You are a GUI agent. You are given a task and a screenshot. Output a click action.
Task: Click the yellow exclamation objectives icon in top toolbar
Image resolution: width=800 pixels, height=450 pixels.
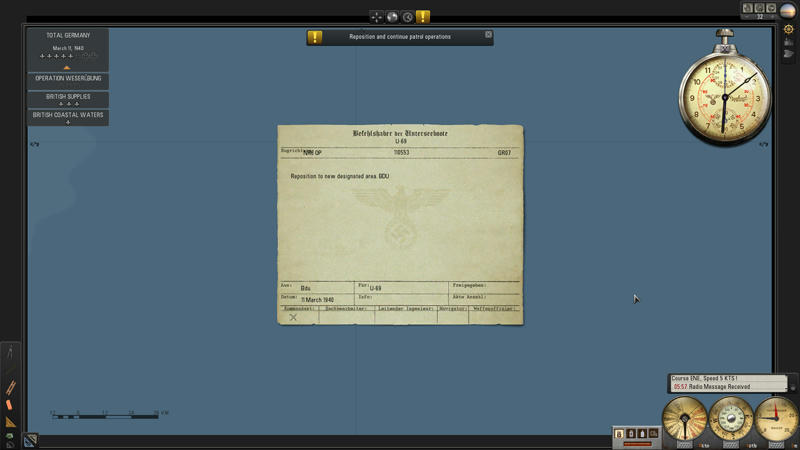click(x=423, y=17)
